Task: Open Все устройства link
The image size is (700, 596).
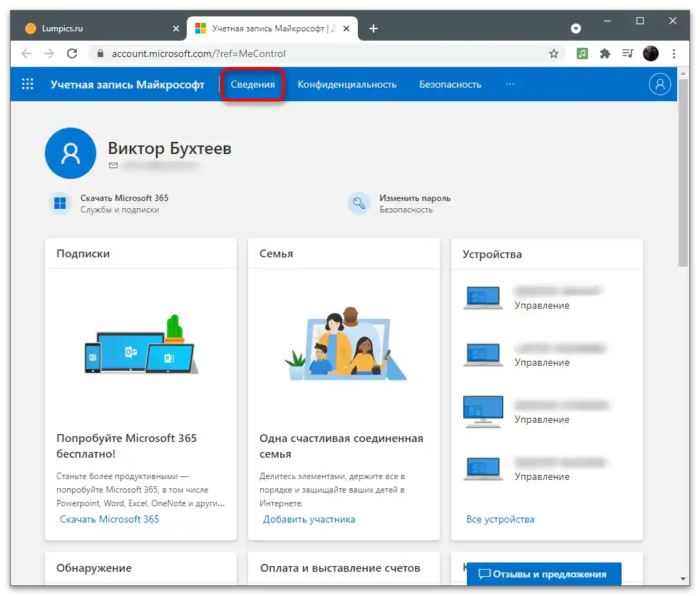Action: [x=500, y=519]
